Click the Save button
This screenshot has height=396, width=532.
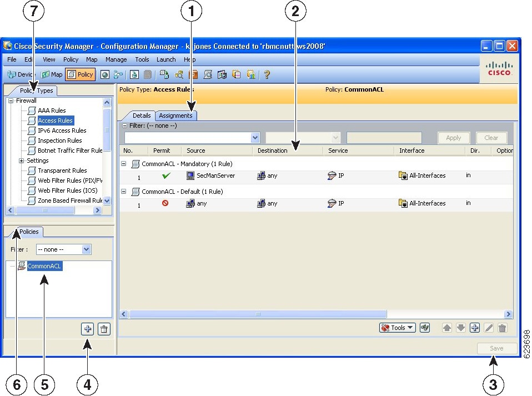point(496,348)
